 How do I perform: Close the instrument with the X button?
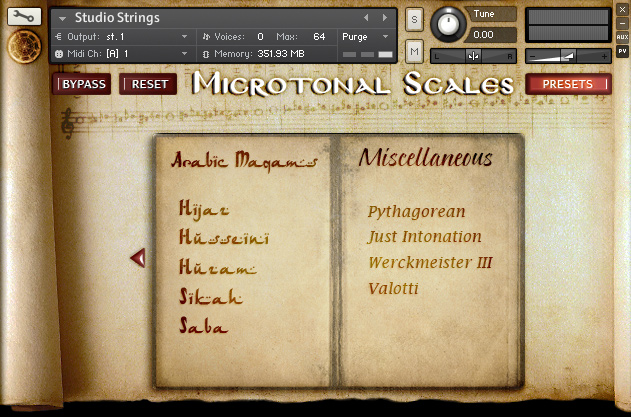click(622, 10)
